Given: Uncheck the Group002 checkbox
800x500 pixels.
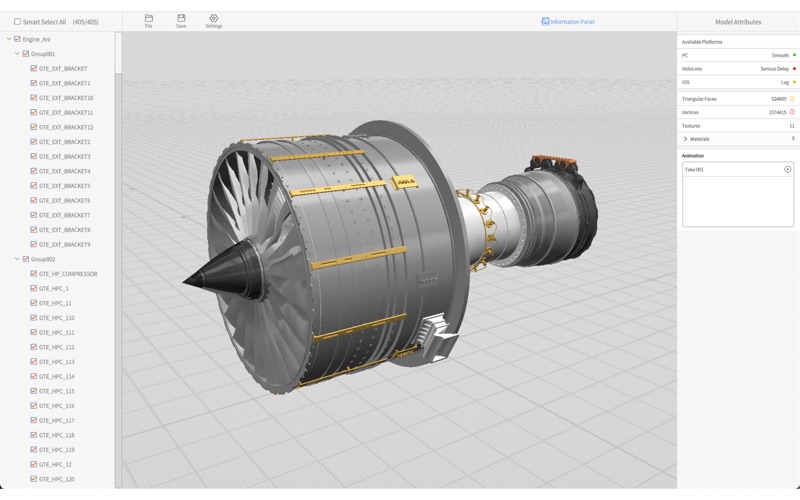Looking at the screenshot, I should (x=26, y=259).
